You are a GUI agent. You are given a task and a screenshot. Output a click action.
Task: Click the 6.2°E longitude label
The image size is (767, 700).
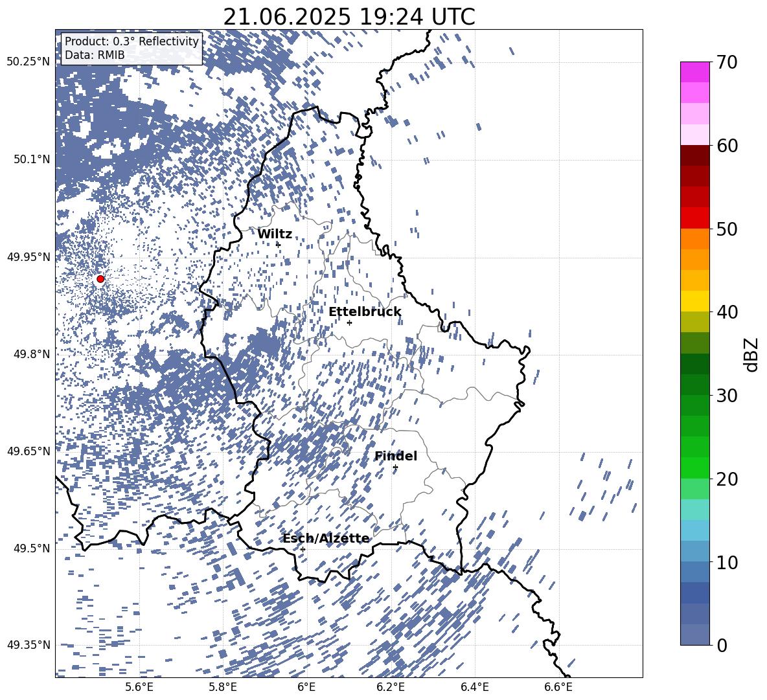[x=391, y=687]
